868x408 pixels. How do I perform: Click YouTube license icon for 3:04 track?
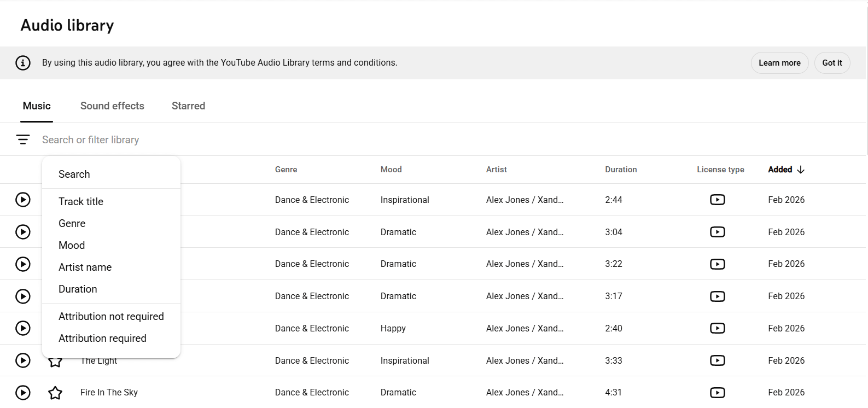tap(718, 232)
